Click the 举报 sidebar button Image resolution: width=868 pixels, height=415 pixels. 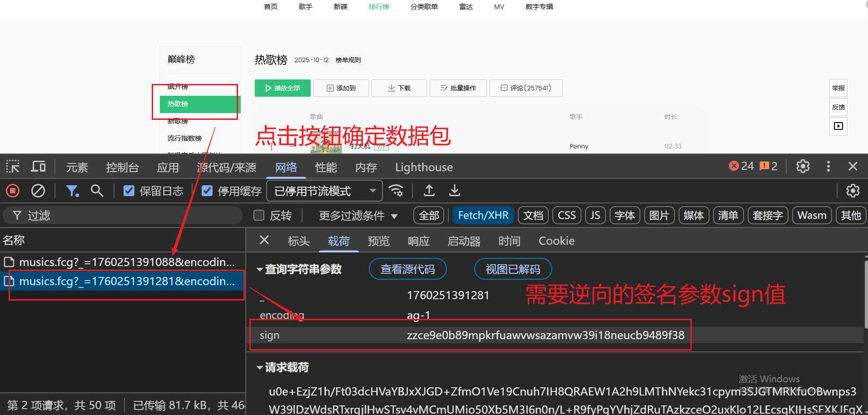(838, 88)
